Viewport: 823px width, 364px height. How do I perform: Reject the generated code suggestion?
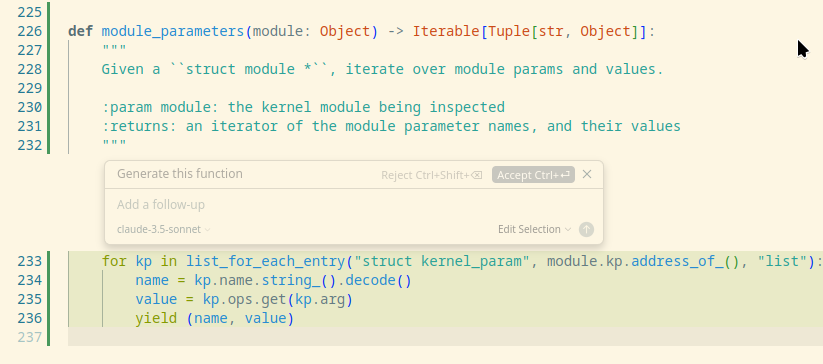[432, 175]
